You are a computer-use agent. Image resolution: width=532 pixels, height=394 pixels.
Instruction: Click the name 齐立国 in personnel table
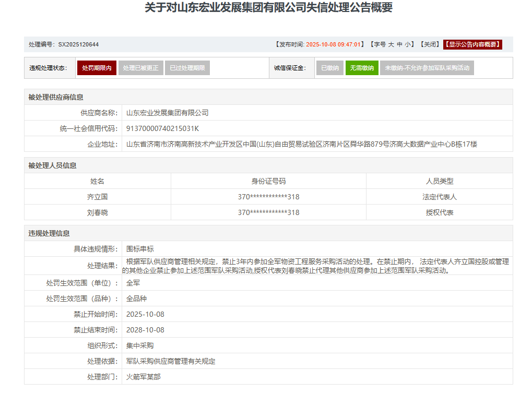pos(97,197)
